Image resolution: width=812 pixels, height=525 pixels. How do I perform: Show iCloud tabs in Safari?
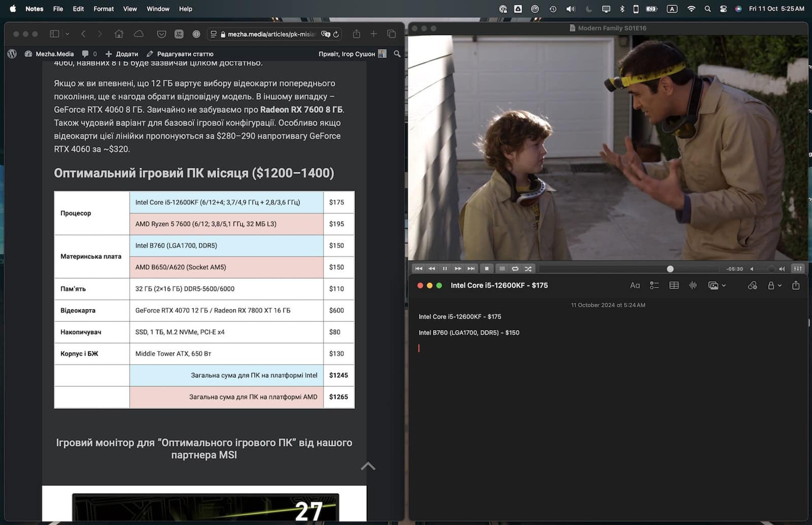[x=139, y=34]
